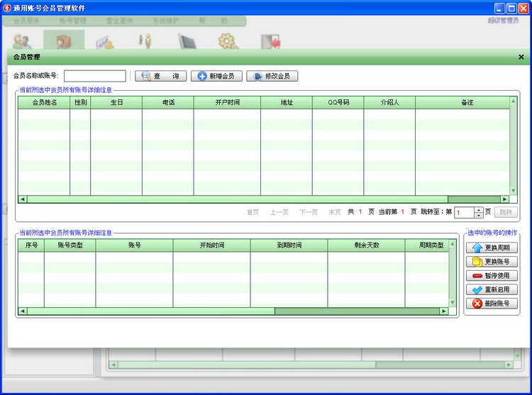
Task: Click member table horizontal scrollbar left arrow
Action: point(23,199)
